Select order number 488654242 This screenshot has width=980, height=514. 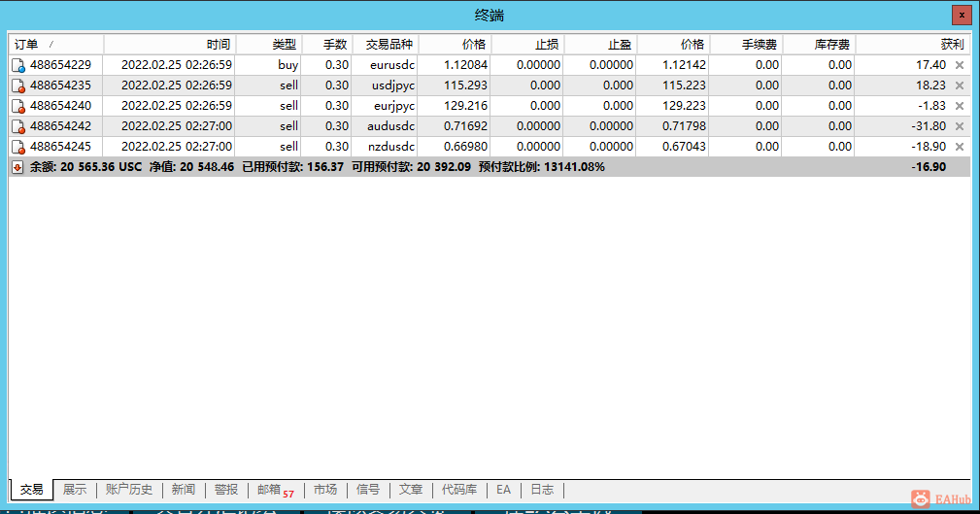[60, 126]
